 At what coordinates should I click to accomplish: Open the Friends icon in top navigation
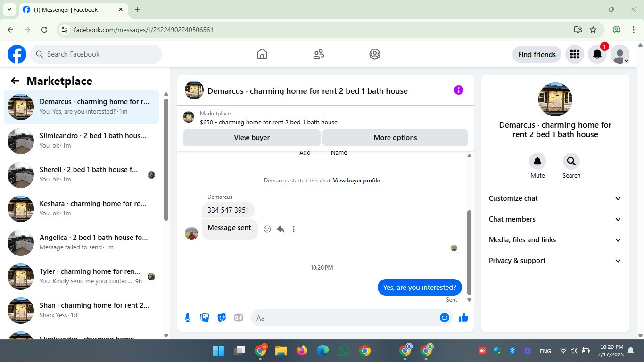(319, 54)
